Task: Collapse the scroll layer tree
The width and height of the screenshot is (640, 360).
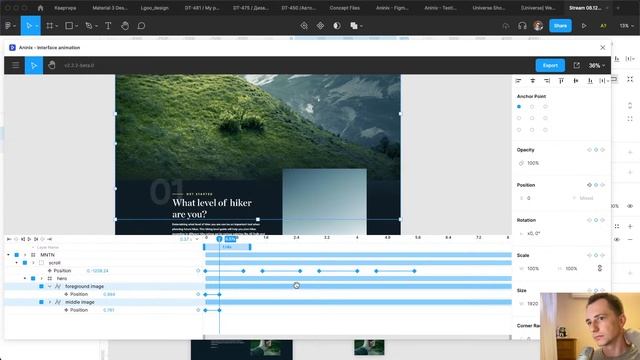Action: [16, 262]
